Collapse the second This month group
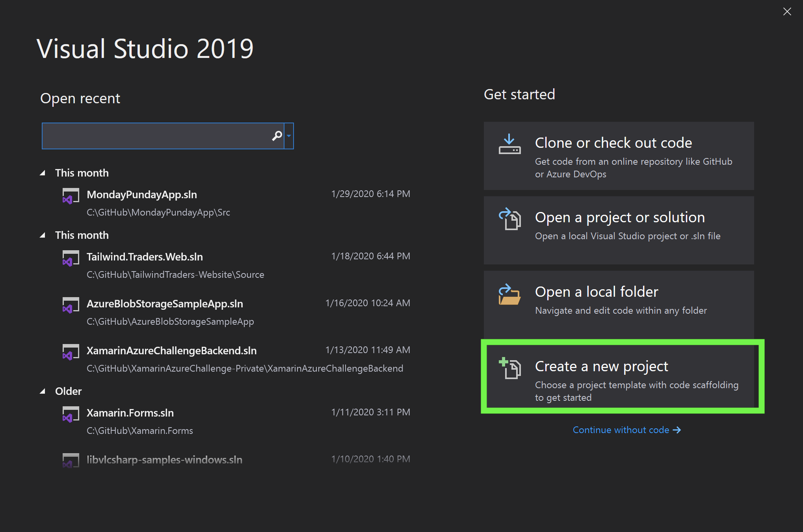This screenshot has height=532, width=803. click(x=43, y=235)
